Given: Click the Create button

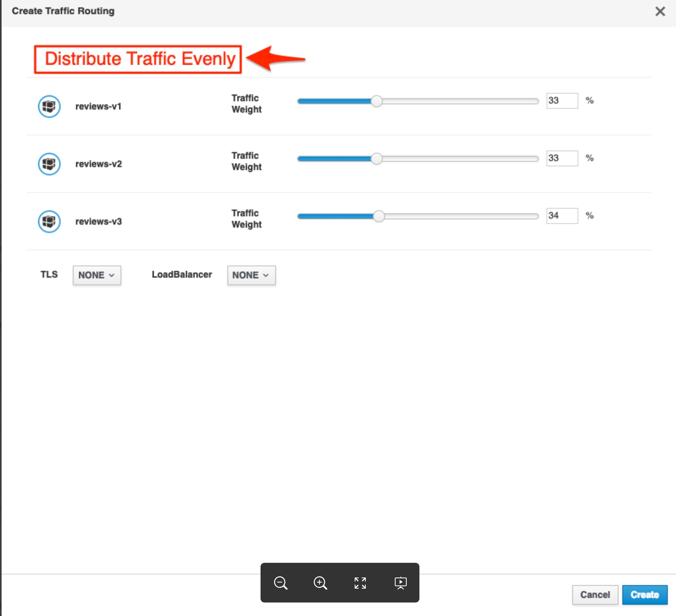Looking at the screenshot, I should coord(645,595).
